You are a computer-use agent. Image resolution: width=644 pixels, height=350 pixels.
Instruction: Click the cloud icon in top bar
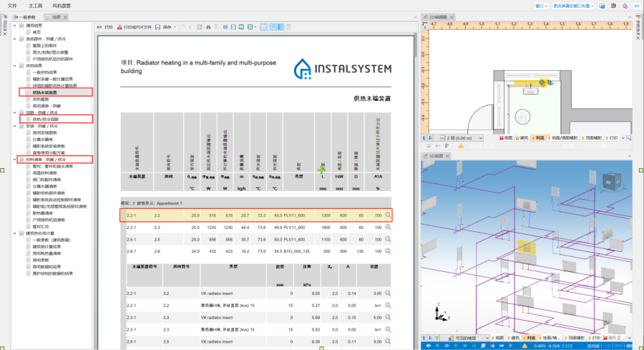[x=625, y=6]
